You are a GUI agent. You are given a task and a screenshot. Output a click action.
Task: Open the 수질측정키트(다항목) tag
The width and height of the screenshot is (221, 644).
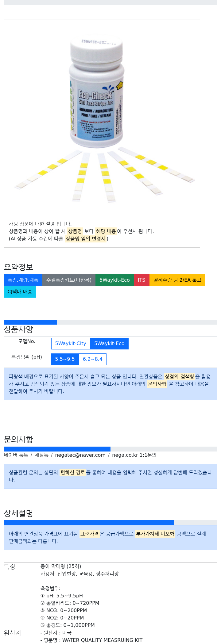(69, 280)
